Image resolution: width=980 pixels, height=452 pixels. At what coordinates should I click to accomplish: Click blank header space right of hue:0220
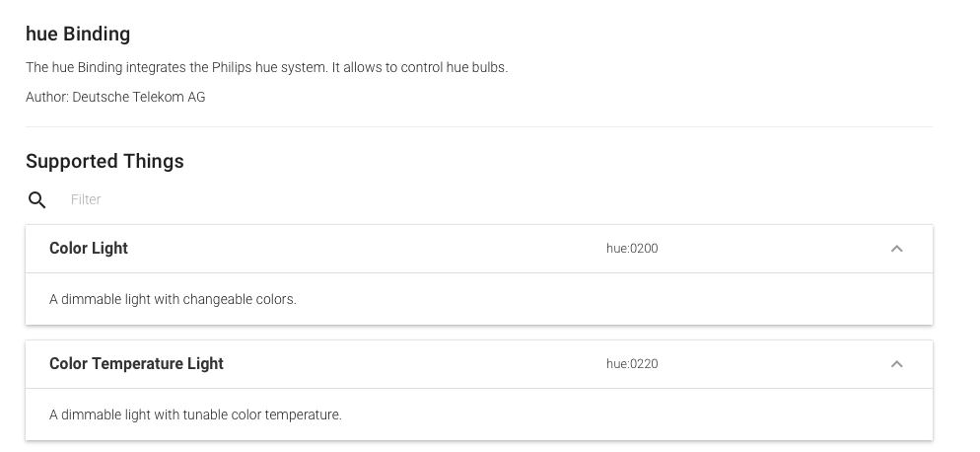point(769,364)
